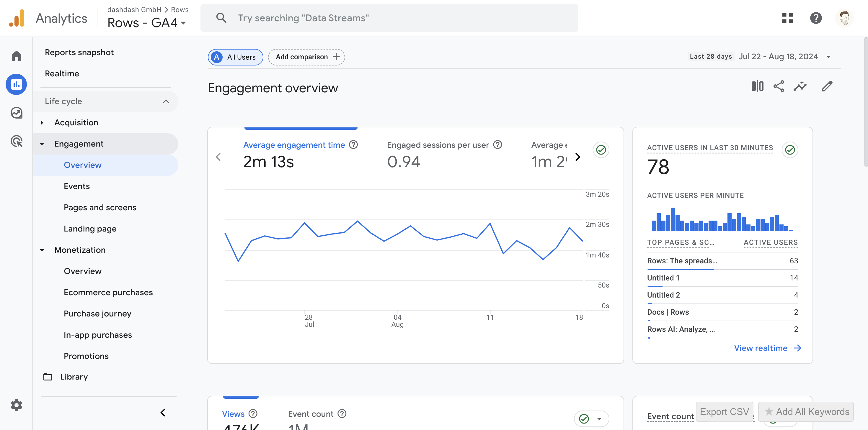Select the Reports bar chart icon
868x430 pixels.
[16, 84]
